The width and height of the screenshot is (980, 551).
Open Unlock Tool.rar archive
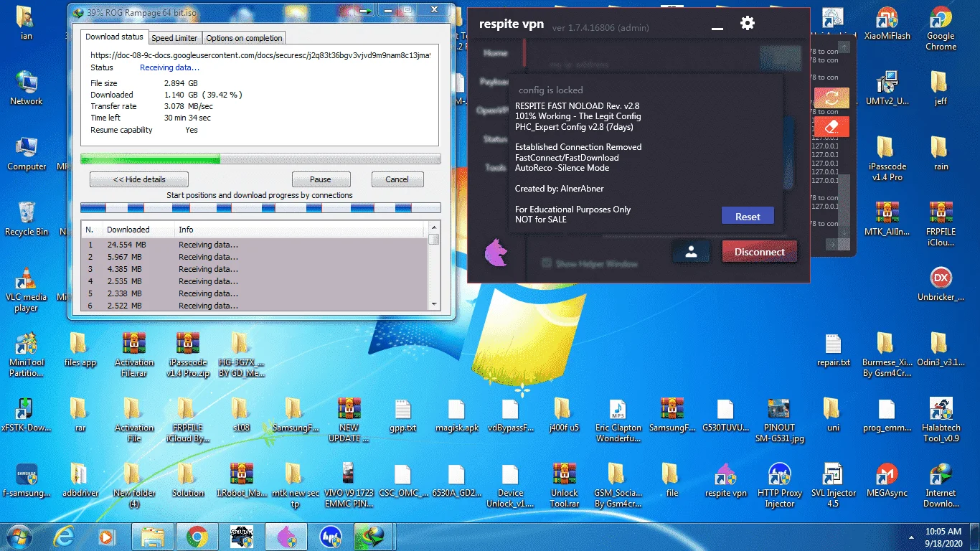pos(565,486)
